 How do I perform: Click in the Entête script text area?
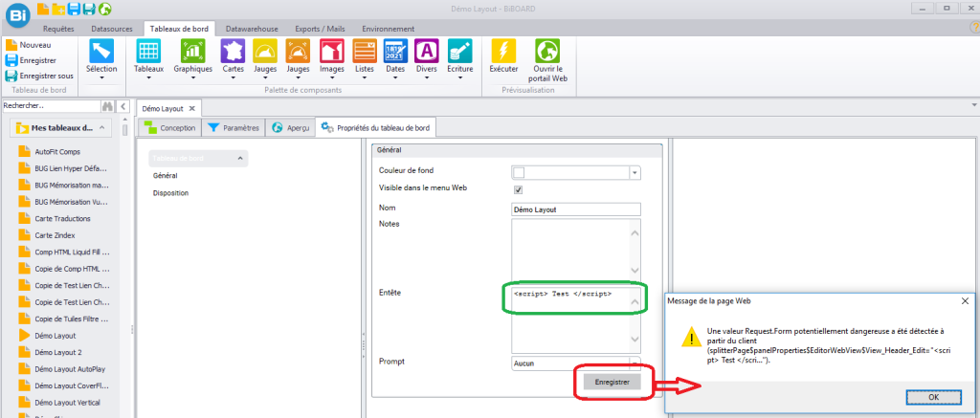point(576,319)
